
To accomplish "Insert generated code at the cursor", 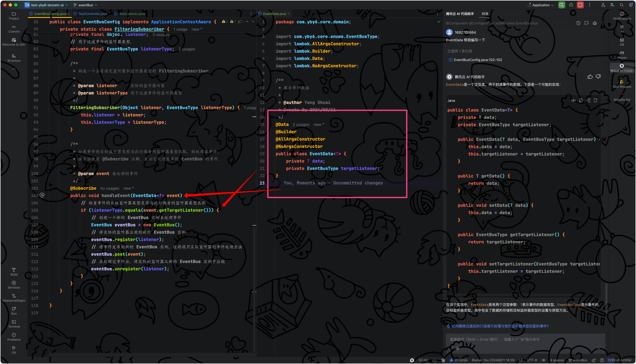I will tap(588, 100).
